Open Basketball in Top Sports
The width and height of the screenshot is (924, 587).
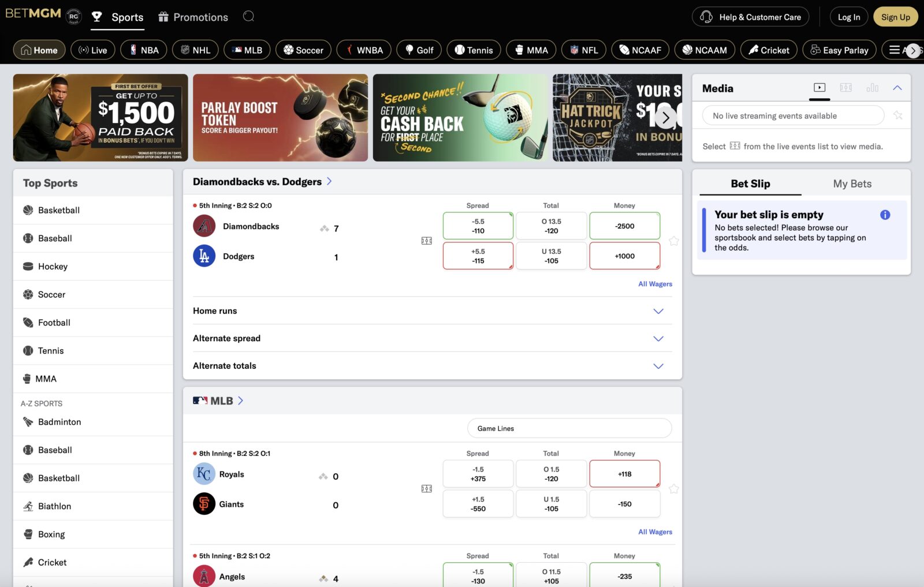point(93,210)
